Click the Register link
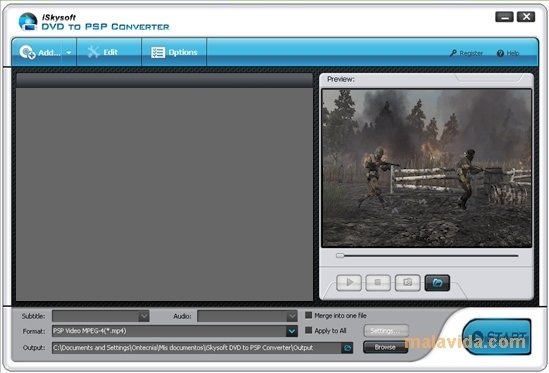Viewport: 549px width, 373px height. pyautogui.click(x=466, y=53)
